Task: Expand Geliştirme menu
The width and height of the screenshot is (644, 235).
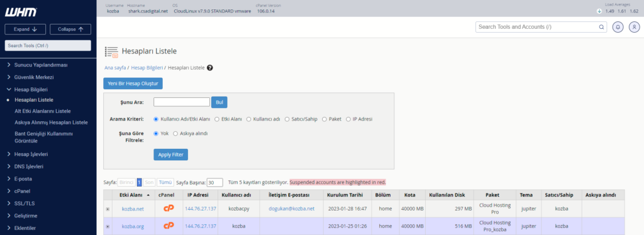Action: click(x=26, y=216)
